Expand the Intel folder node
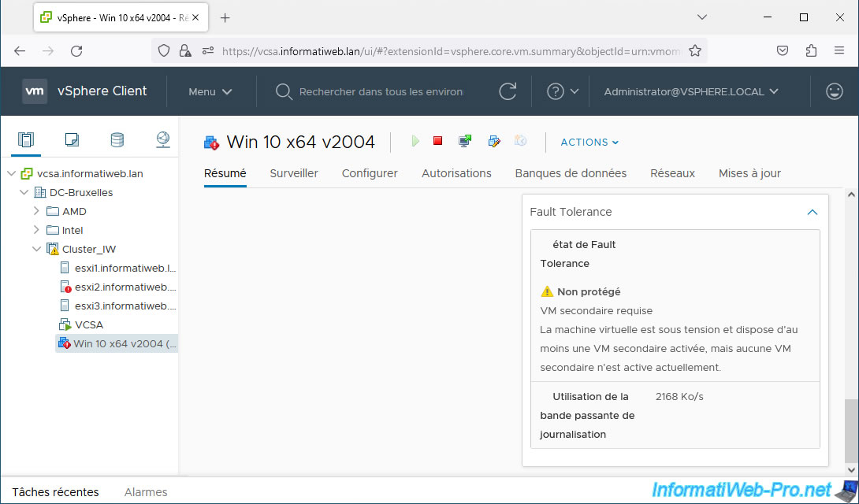 (x=36, y=230)
